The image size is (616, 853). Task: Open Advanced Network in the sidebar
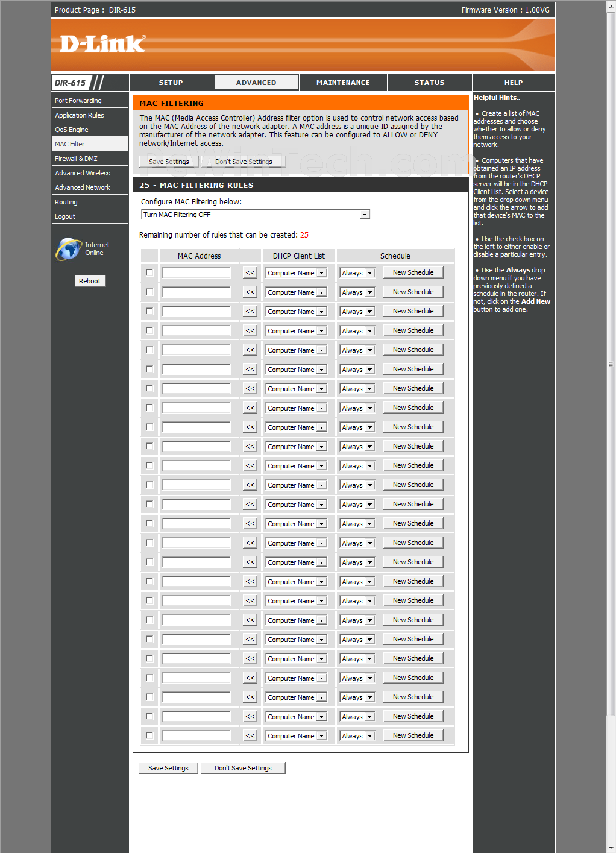coord(90,187)
